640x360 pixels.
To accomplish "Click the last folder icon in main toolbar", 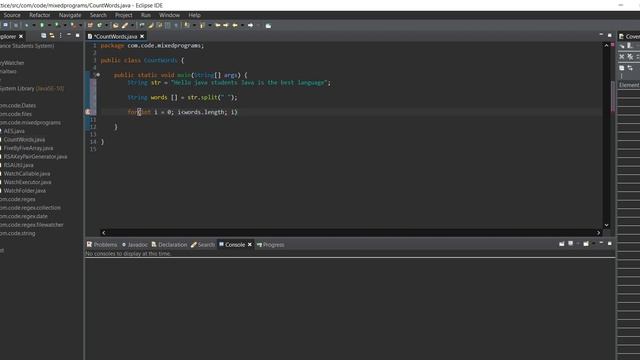I will point(268,25).
